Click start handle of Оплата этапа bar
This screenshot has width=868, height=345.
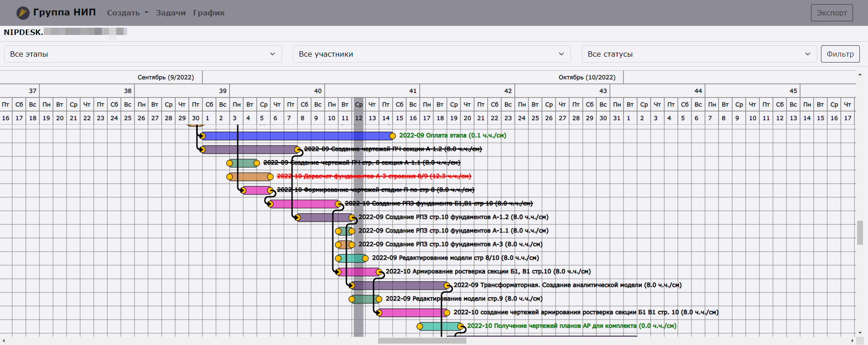[202, 136]
